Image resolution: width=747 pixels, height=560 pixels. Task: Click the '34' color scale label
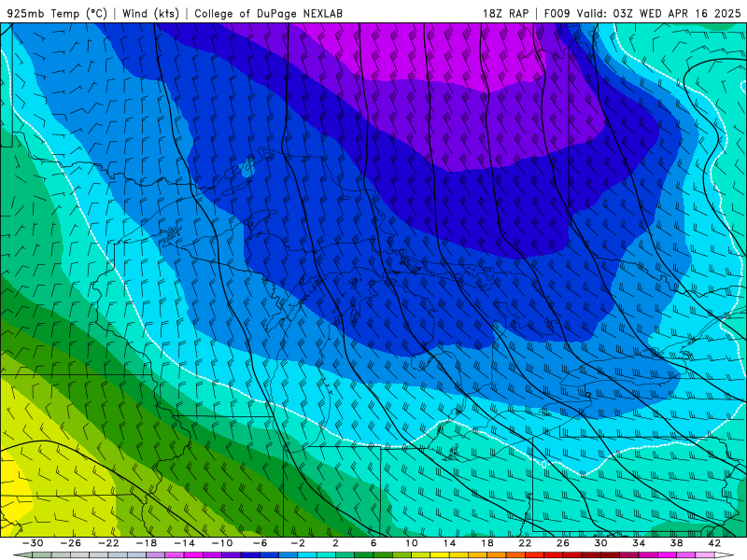pyautogui.click(x=639, y=543)
